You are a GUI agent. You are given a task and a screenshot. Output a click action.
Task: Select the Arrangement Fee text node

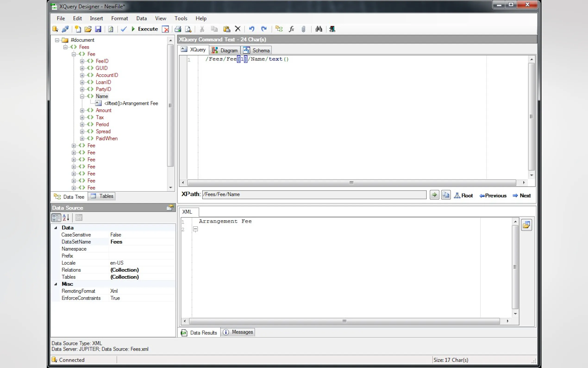click(131, 103)
